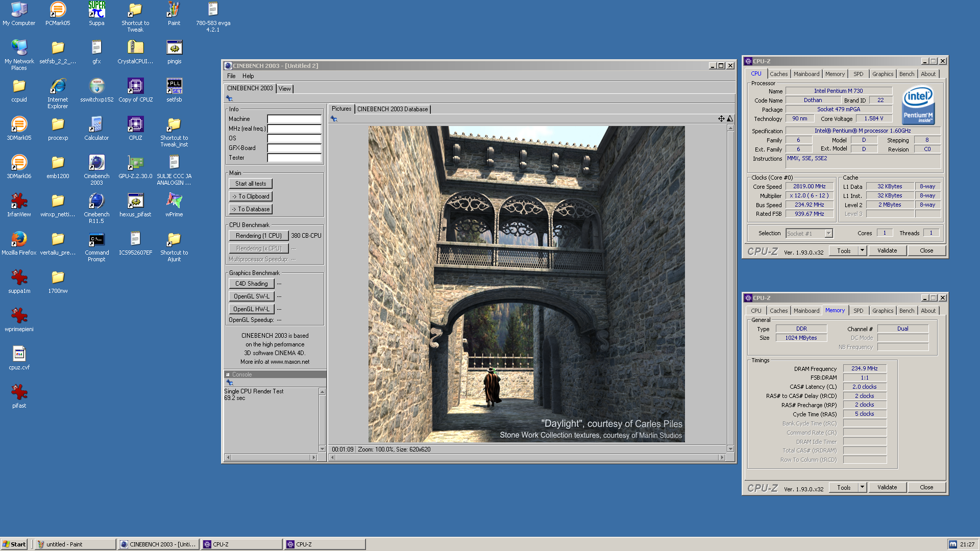Open the Command Prompt shortcut

96,246
